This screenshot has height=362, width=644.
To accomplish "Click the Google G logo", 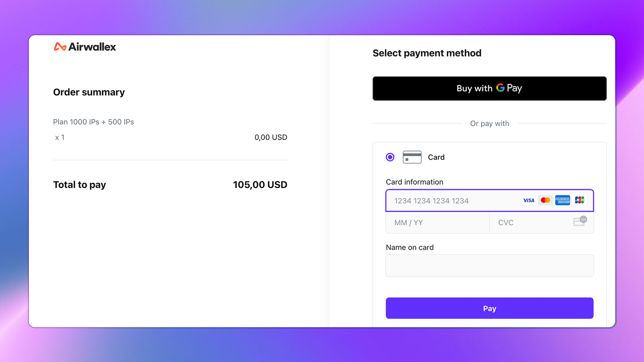I will click(x=500, y=88).
